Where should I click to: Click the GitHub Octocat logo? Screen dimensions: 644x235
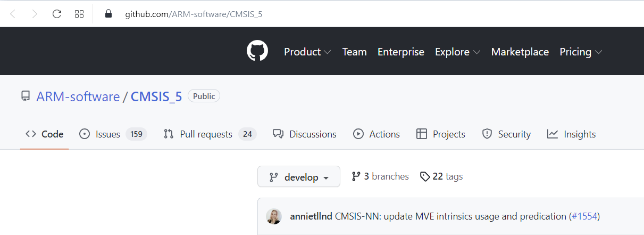[x=257, y=51]
